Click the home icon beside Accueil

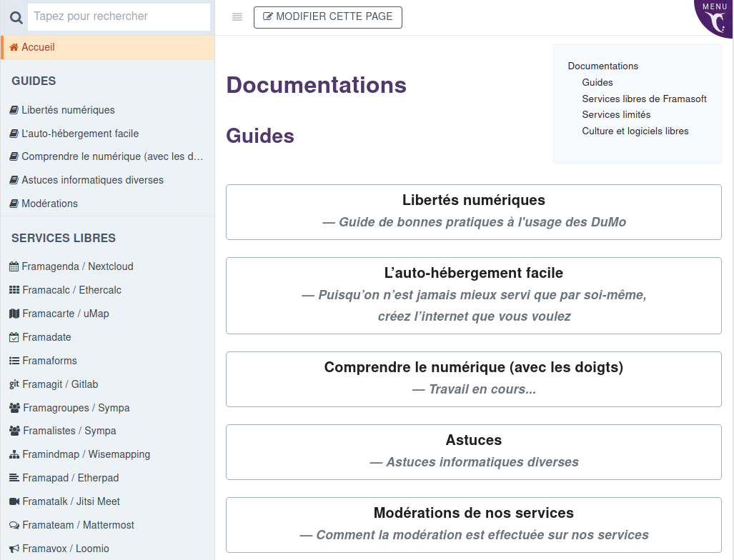pyautogui.click(x=14, y=47)
